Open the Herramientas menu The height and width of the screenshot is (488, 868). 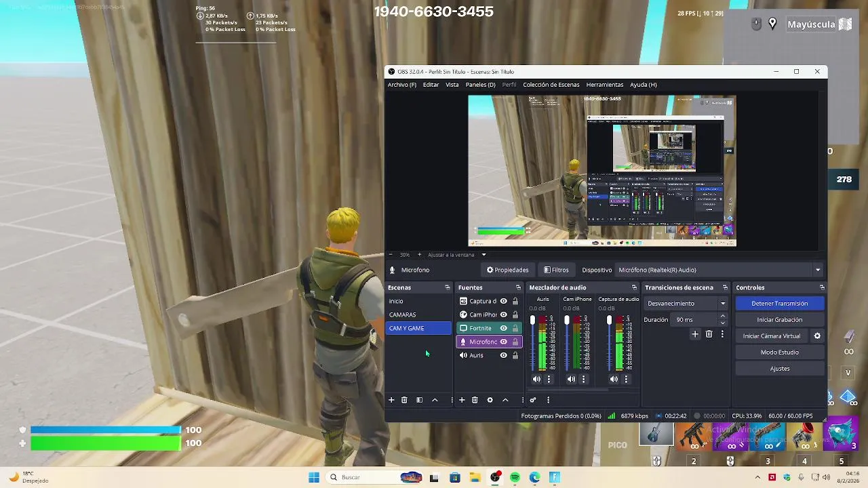(x=605, y=85)
